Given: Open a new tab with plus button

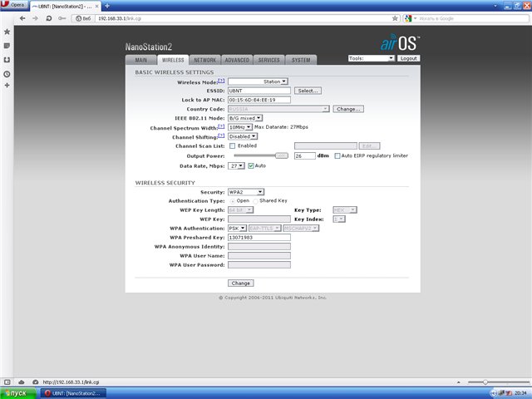Looking at the screenshot, I should (107, 6).
